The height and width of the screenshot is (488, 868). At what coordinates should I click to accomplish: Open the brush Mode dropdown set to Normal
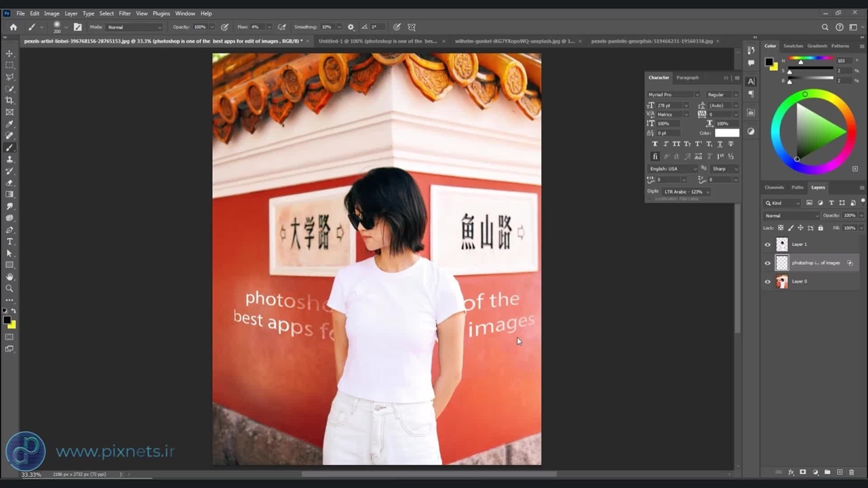(x=134, y=27)
